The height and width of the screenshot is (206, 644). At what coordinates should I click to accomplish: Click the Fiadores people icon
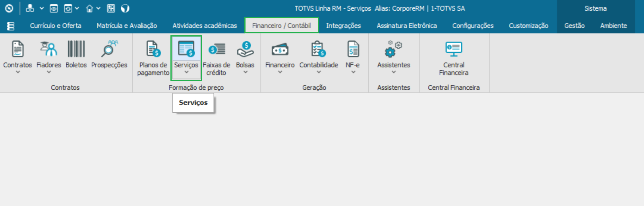click(x=49, y=49)
